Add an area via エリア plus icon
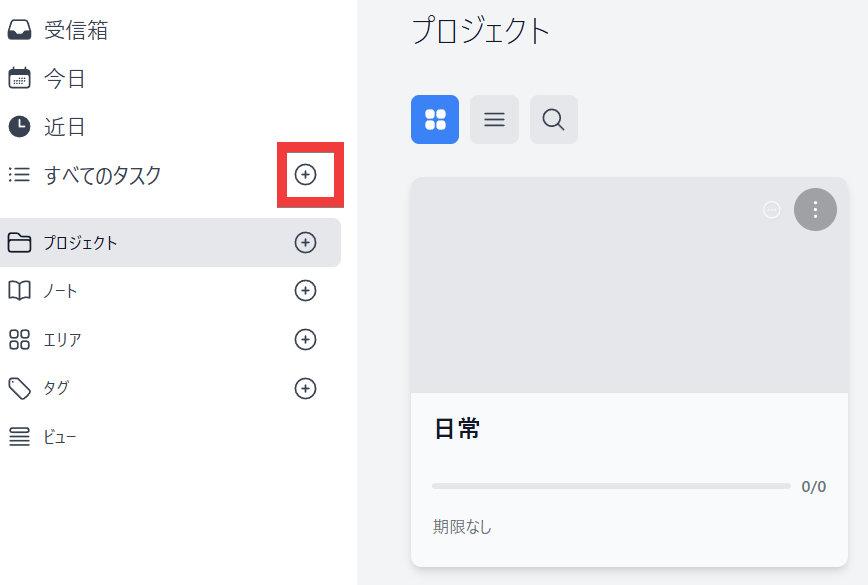The height and width of the screenshot is (585, 868). [306, 340]
